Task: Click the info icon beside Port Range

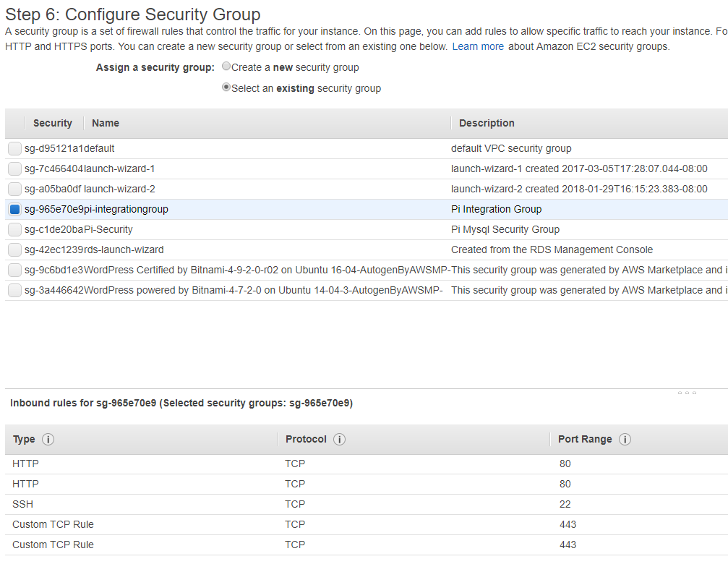Action: coord(625,440)
